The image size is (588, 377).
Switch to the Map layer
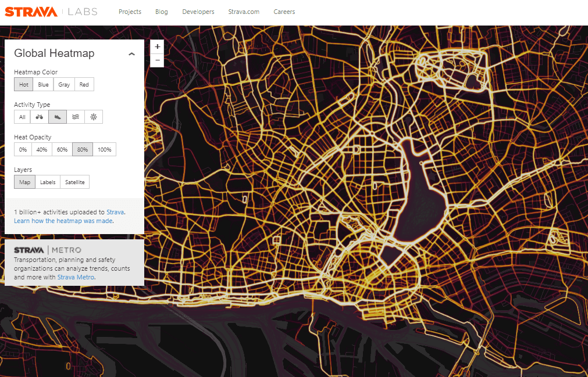click(25, 182)
